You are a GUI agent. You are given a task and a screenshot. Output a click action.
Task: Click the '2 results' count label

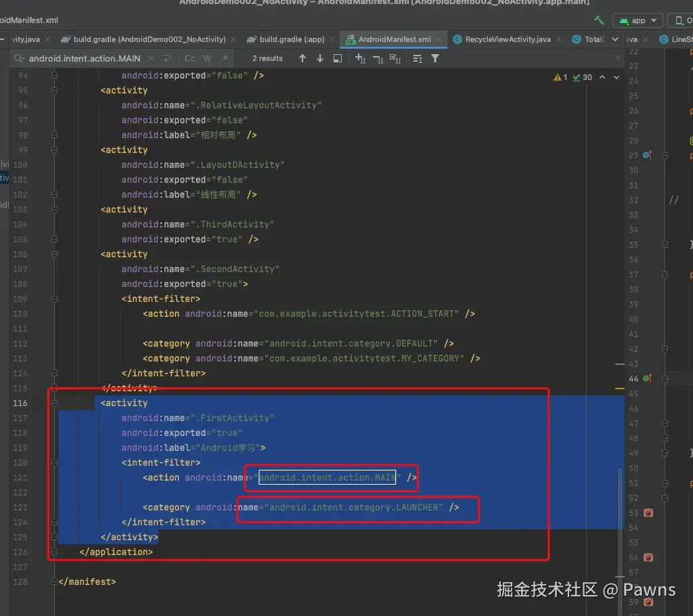click(x=267, y=58)
